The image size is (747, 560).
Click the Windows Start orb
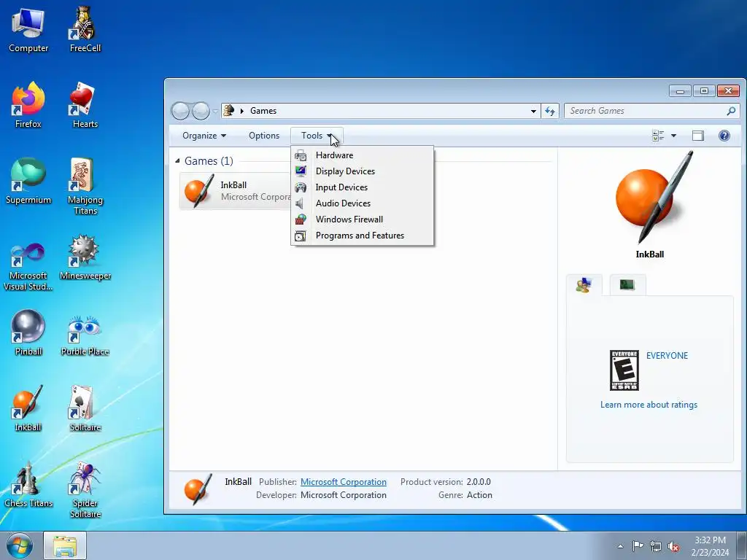click(x=20, y=545)
